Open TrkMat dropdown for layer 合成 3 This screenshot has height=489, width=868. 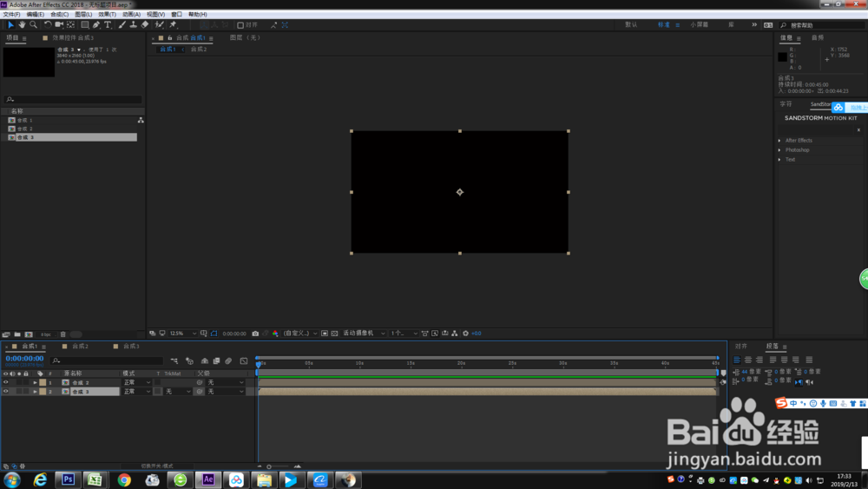[x=178, y=392]
